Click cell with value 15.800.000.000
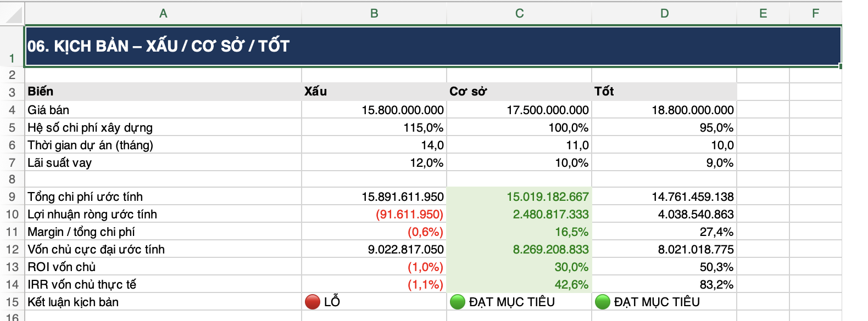Image resolution: width=868 pixels, height=321 pixels. (374, 110)
